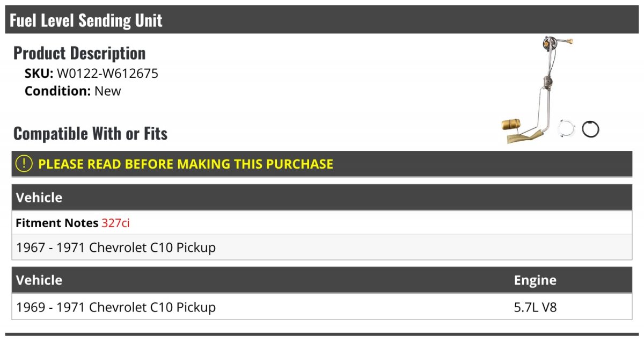Click the 5.7L V8 engine cell
Screen dimensions: 644x341
536,307
